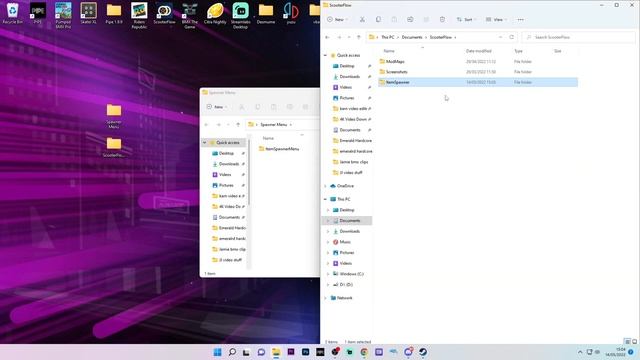Select the Pumped BMX Pro desktop shortcut

[63, 16]
